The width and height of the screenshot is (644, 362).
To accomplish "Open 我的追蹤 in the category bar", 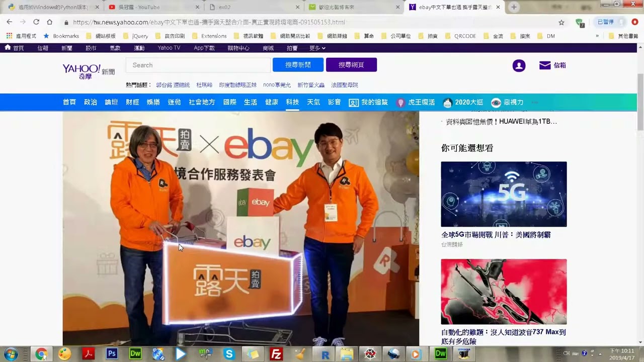I will tap(368, 102).
